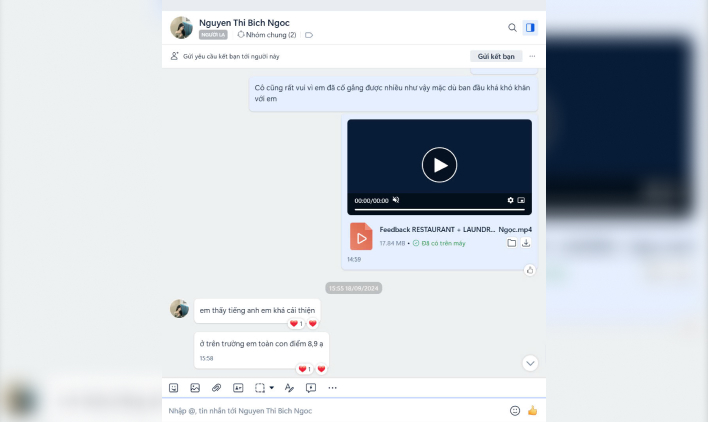Screen dimensions: 708x422
Task: Click the contact name Nguyen Thi Bich Ngoc
Action: [x=244, y=23]
